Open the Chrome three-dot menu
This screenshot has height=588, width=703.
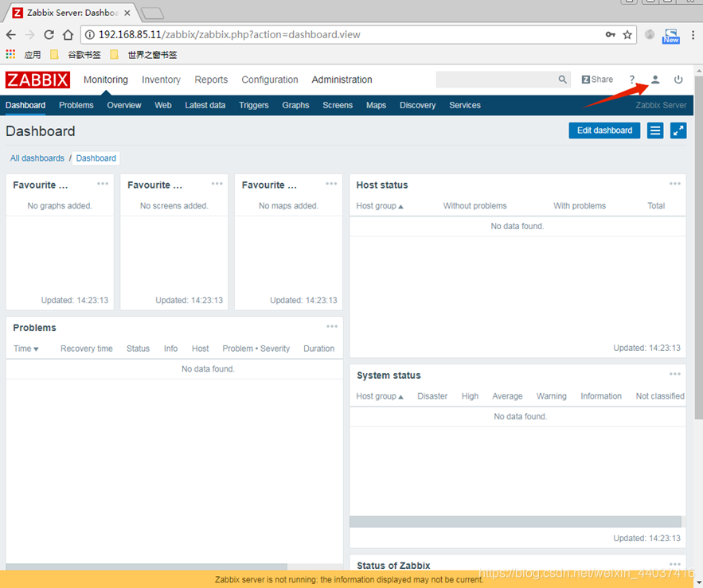pyautogui.click(x=693, y=34)
